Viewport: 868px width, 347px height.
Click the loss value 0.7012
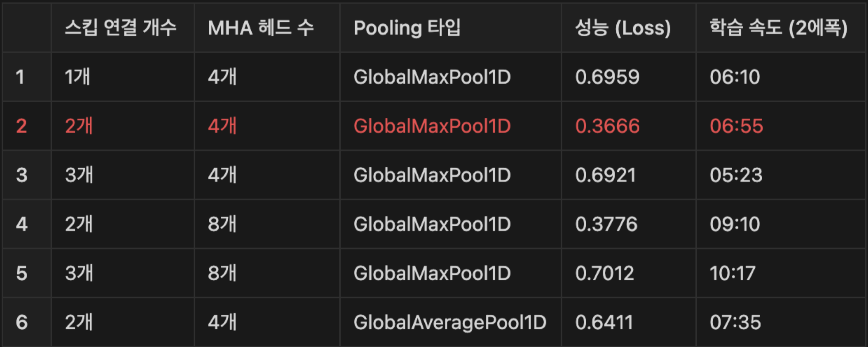coord(605,273)
